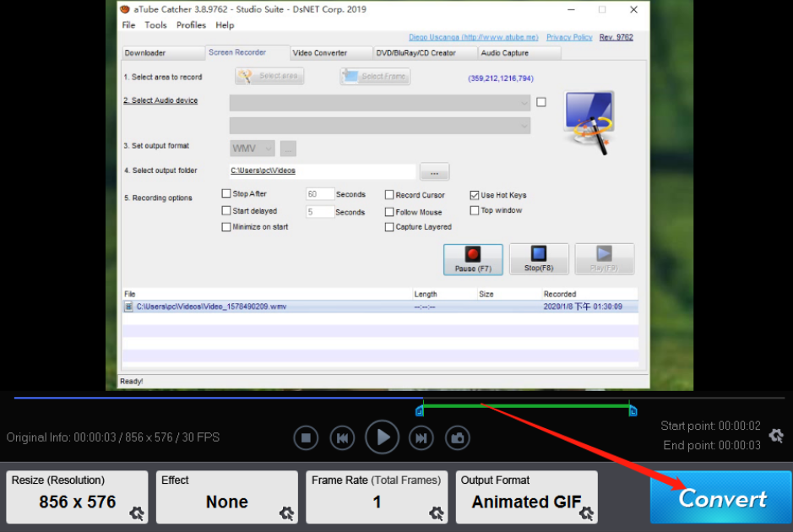This screenshot has width=793, height=532.
Task: Switch to the Video Converter tab
Action: click(x=331, y=53)
